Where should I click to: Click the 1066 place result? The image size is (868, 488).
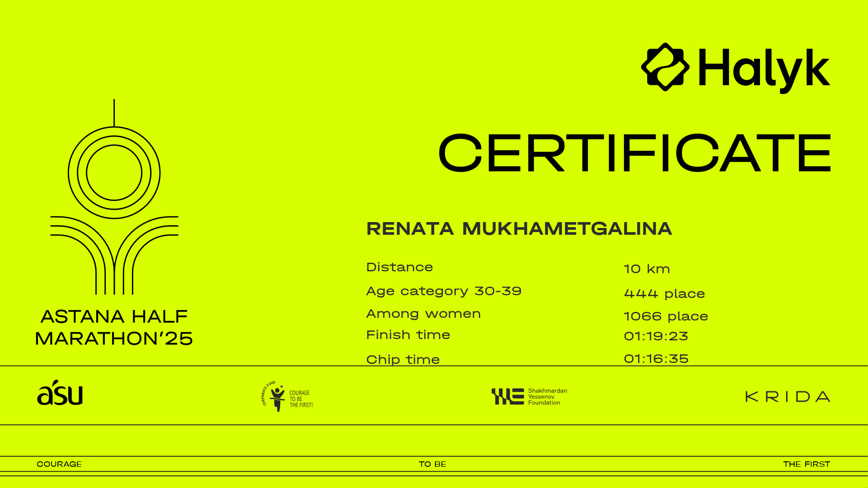point(666,316)
